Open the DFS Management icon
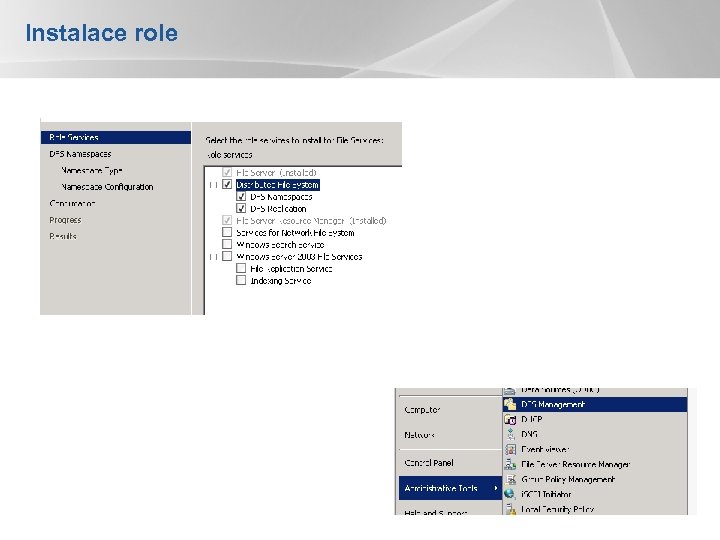Screen dimensions: 720x540 coord(510,405)
